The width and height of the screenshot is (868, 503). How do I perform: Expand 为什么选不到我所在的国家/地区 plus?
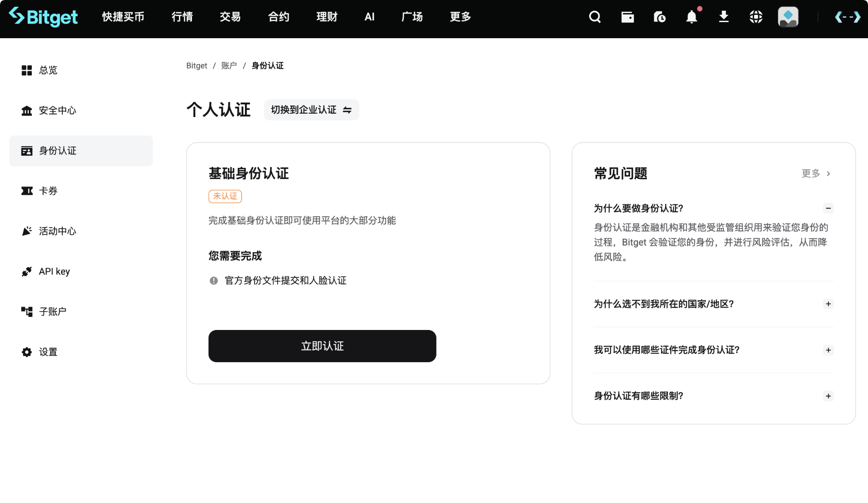click(828, 304)
